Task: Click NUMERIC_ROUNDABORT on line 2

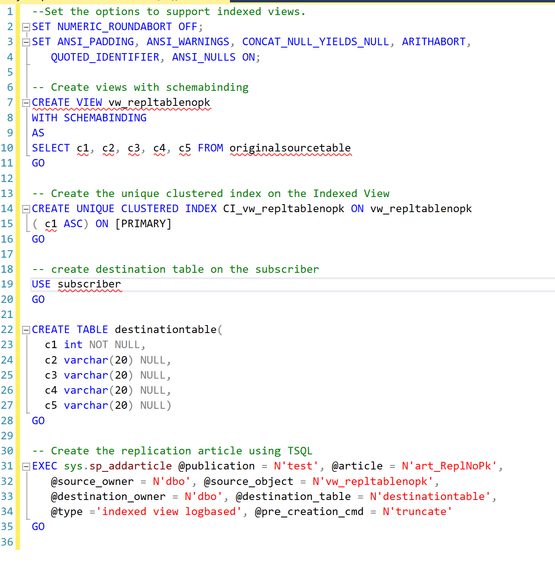Action: (x=115, y=27)
